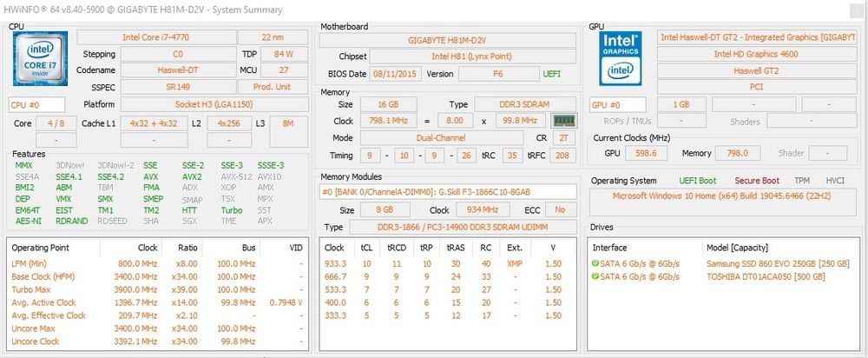Viewport: 868px width, 358px height.
Task: Click the HTT feature label
Action: point(189,210)
